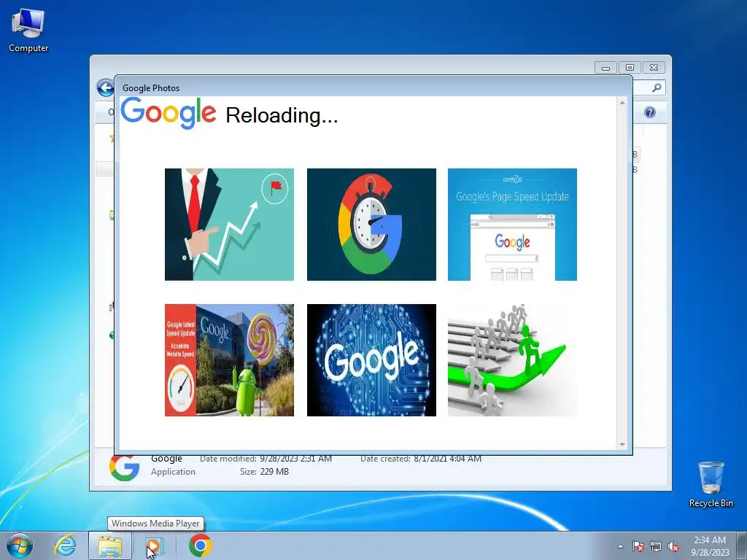Viewport: 747px width, 560px height.
Task: Open Windows Explorer from the taskbar
Action: [110, 545]
